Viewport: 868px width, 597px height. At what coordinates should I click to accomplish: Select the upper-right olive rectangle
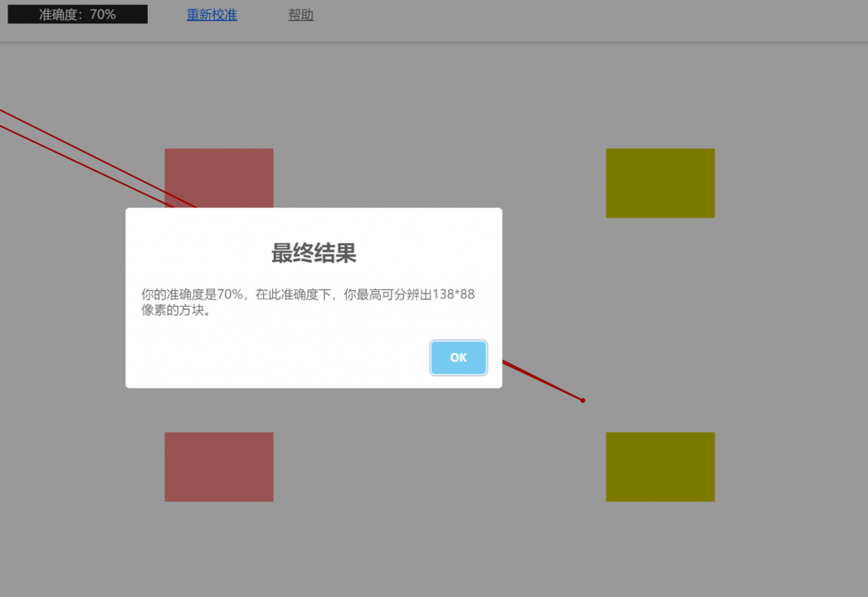(x=660, y=183)
